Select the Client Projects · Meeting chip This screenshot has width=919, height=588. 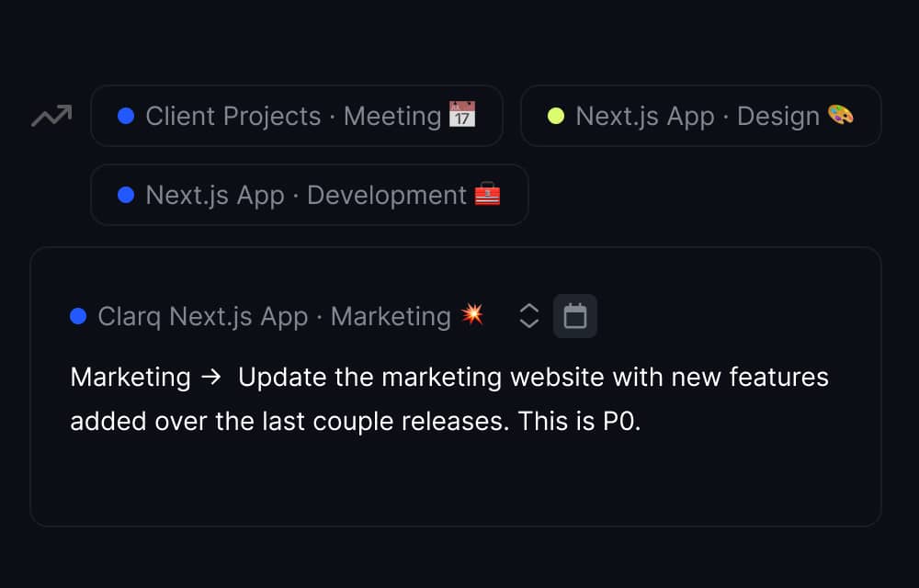tap(296, 116)
